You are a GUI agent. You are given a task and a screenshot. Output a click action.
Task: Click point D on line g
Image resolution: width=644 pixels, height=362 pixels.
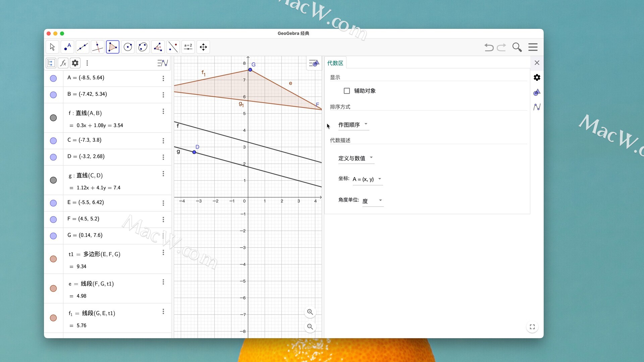pos(194,152)
